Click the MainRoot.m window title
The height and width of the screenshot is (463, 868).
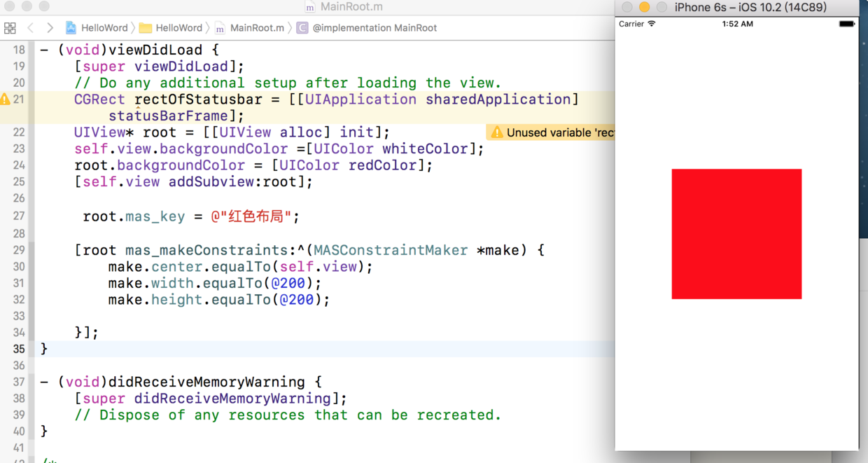(x=351, y=7)
